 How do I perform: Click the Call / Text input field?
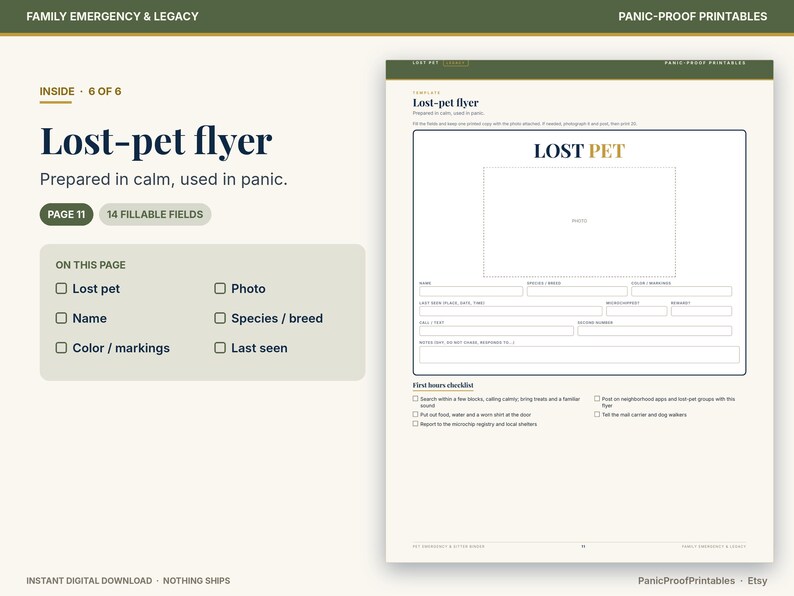click(x=496, y=331)
